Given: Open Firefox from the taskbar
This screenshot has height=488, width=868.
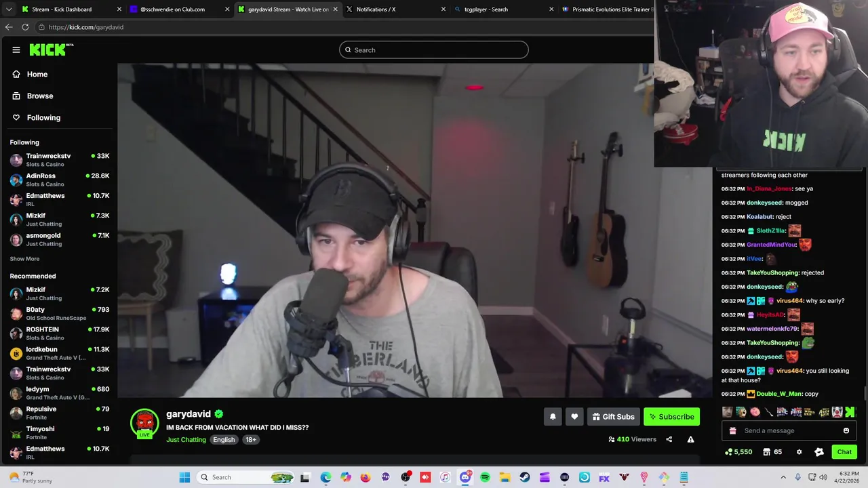Looking at the screenshot, I should pyautogui.click(x=366, y=477).
